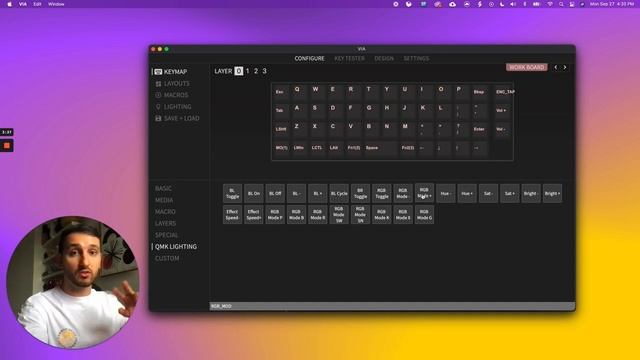Choose the BL Cycle keycode
Screen dimensions: 640x360
point(339,193)
